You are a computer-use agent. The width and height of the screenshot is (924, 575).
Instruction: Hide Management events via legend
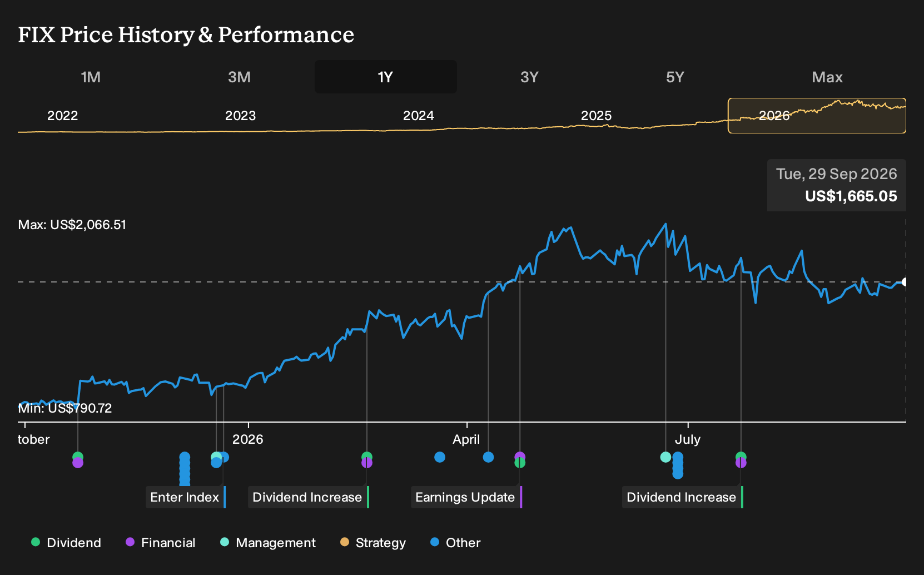pos(268,542)
